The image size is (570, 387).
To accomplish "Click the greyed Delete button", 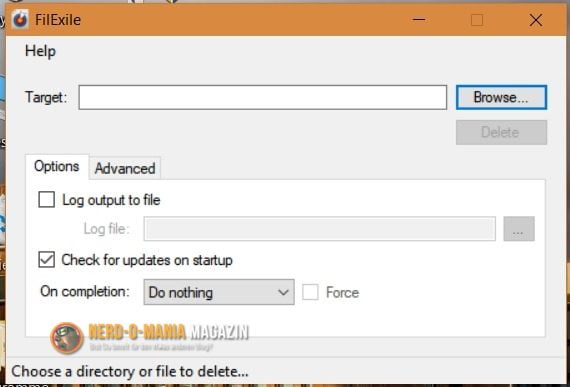I will click(x=501, y=132).
